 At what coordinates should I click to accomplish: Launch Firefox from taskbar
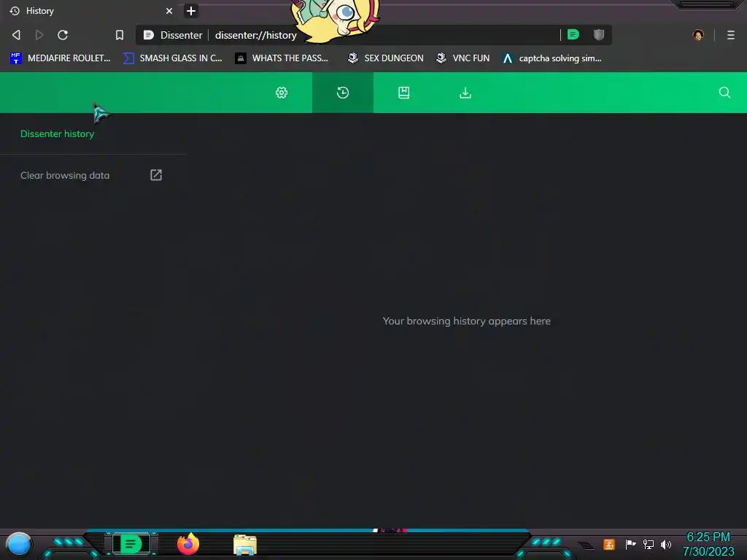(x=188, y=544)
